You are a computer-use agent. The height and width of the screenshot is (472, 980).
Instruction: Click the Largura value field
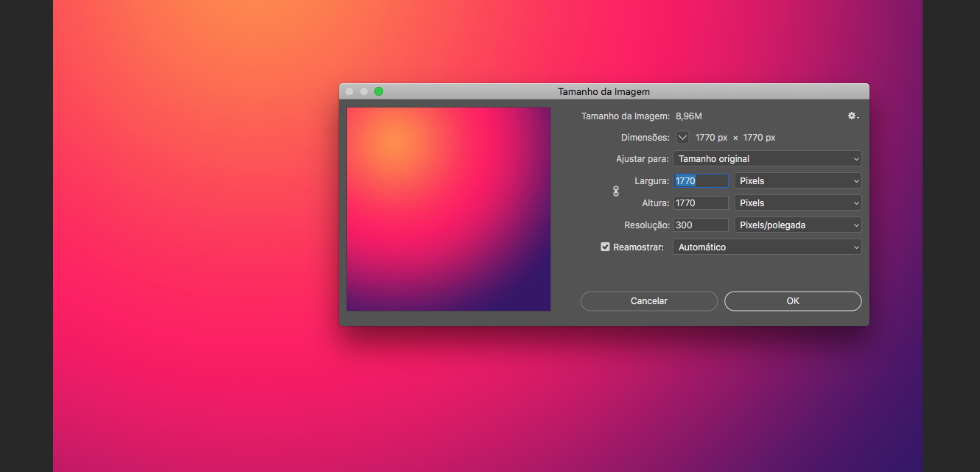pyautogui.click(x=701, y=181)
